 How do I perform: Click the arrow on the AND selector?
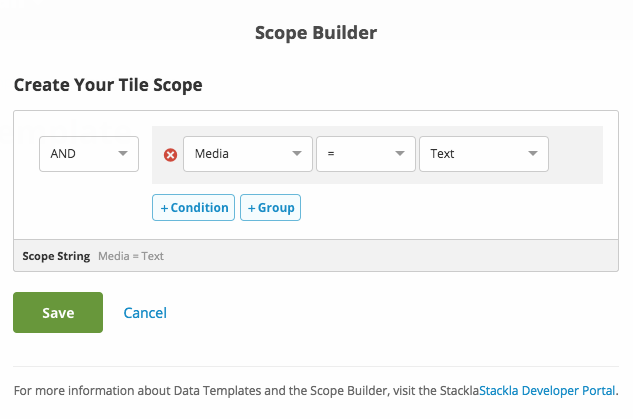pos(123,153)
